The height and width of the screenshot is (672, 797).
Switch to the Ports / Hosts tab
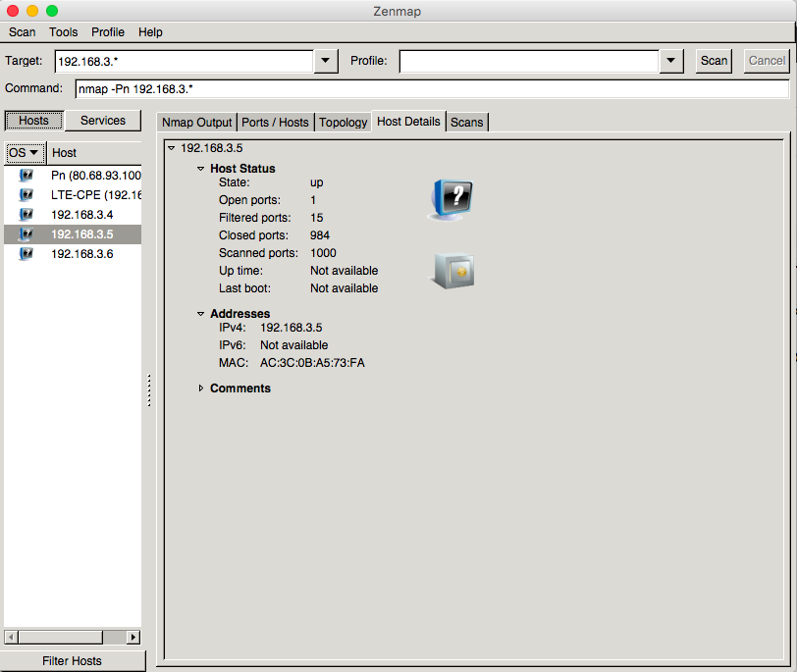click(275, 123)
